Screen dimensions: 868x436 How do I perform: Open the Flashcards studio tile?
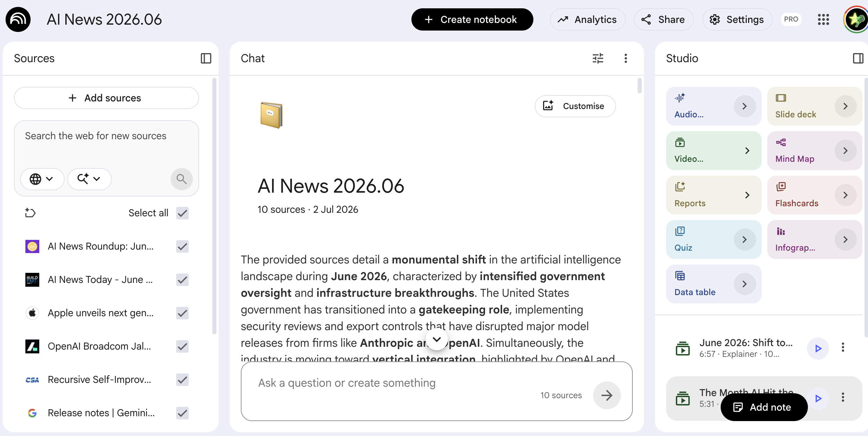click(x=814, y=195)
